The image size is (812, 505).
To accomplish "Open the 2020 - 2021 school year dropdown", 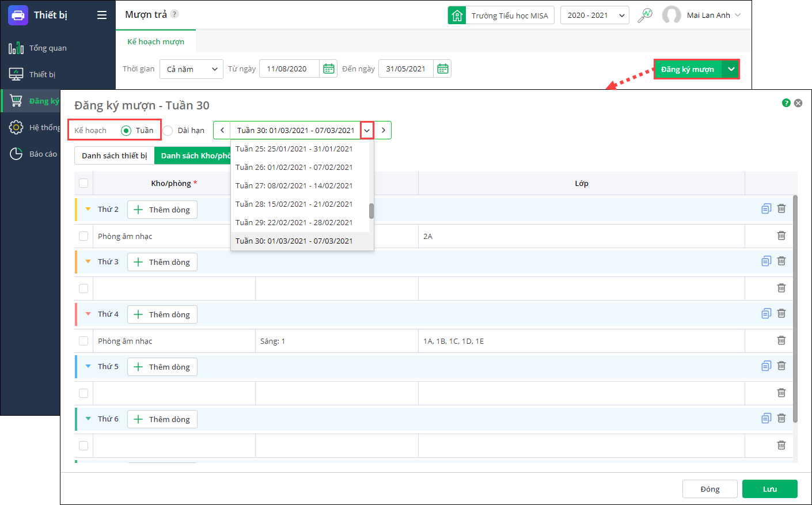I will (595, 15).
